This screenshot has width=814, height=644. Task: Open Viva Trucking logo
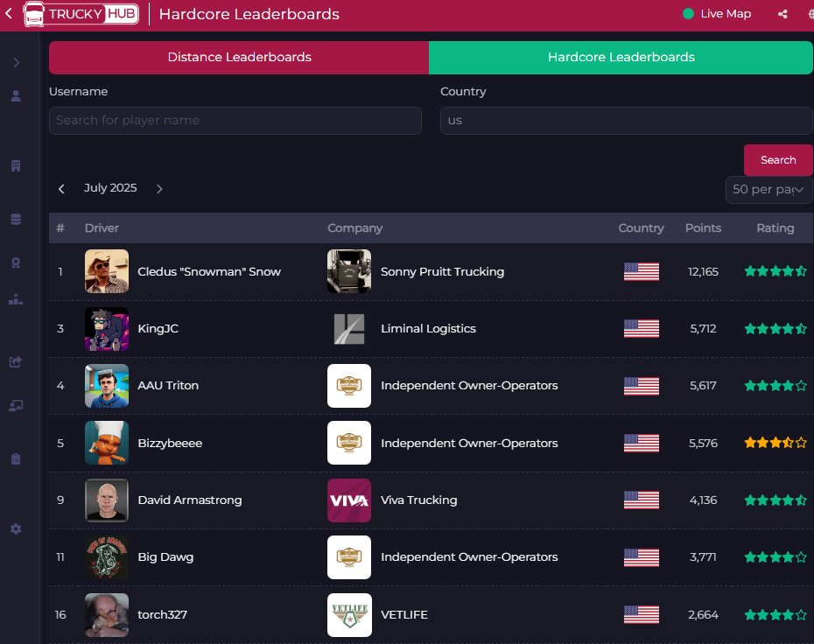click(349, 500)
